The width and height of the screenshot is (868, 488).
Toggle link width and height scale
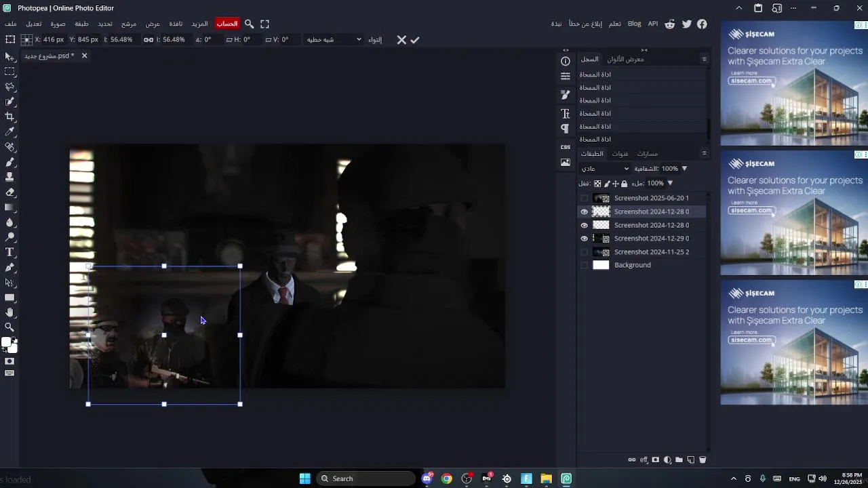(x=148, y=40)
